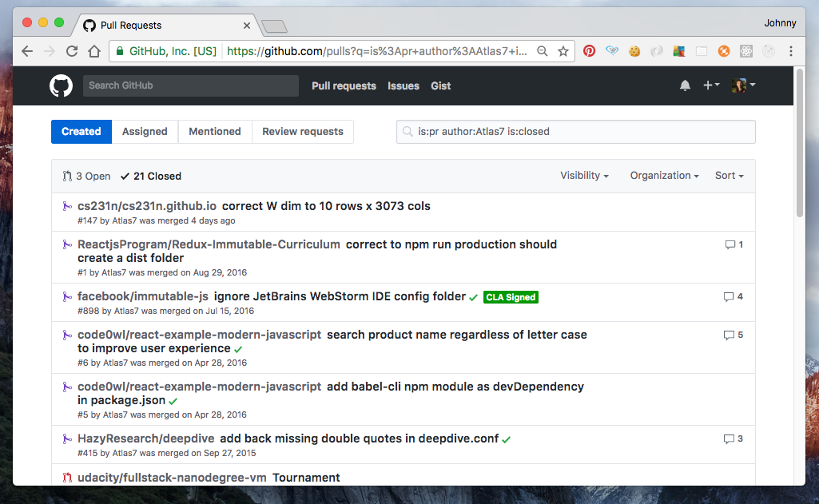Click the Search GitHub field
This screenshot has width=819, height=504.
(191, 85)
